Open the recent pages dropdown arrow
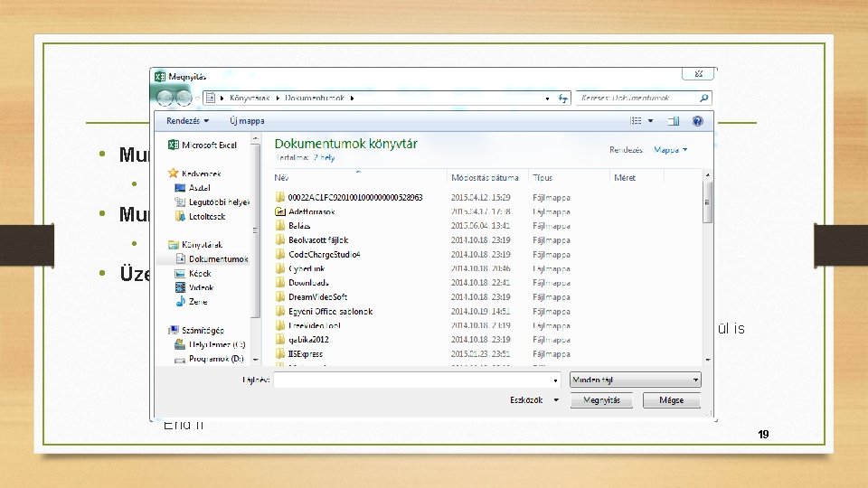The image size is (868, 488). click(x=198, y=99)
